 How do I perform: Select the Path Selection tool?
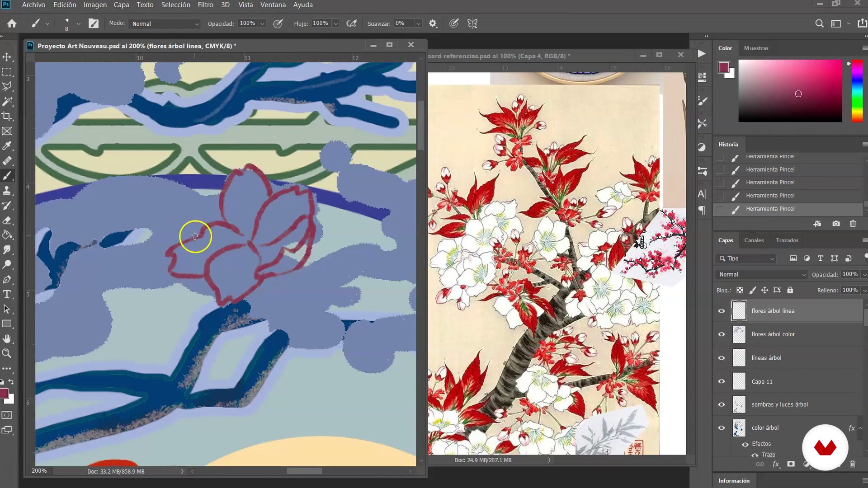pyautogui.click(x=7, y=309)
